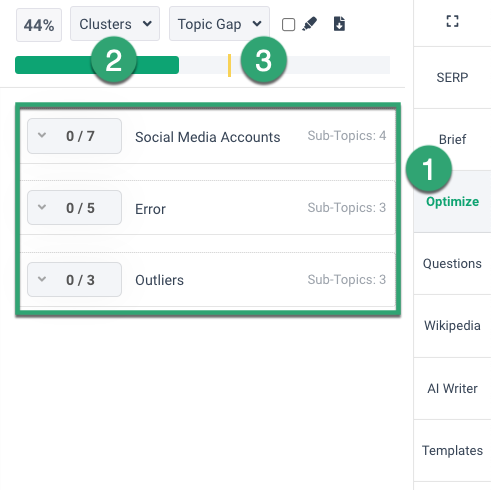
Task: Click the 44% score badge
Action: 39,25
